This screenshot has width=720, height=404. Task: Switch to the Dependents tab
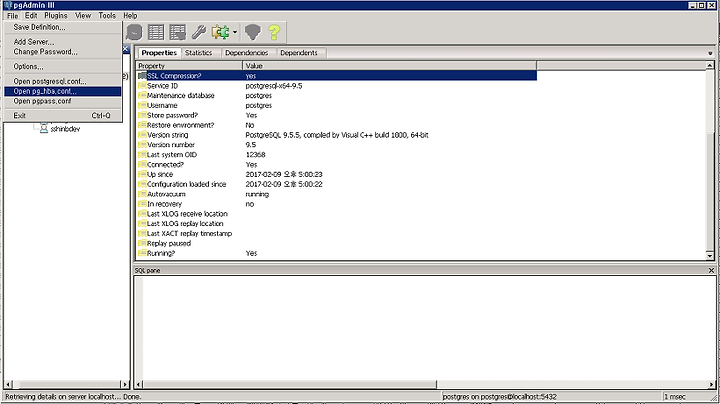point(299,53)
